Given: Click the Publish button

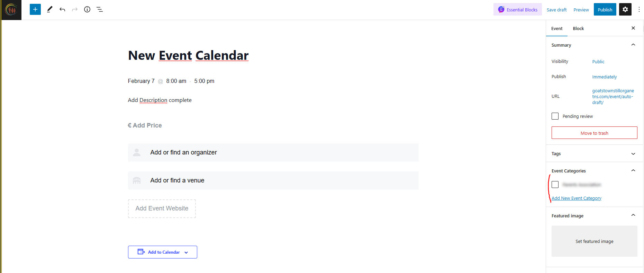Looking at the screenshot, I should pyautogui.click(x=605, y=10).
